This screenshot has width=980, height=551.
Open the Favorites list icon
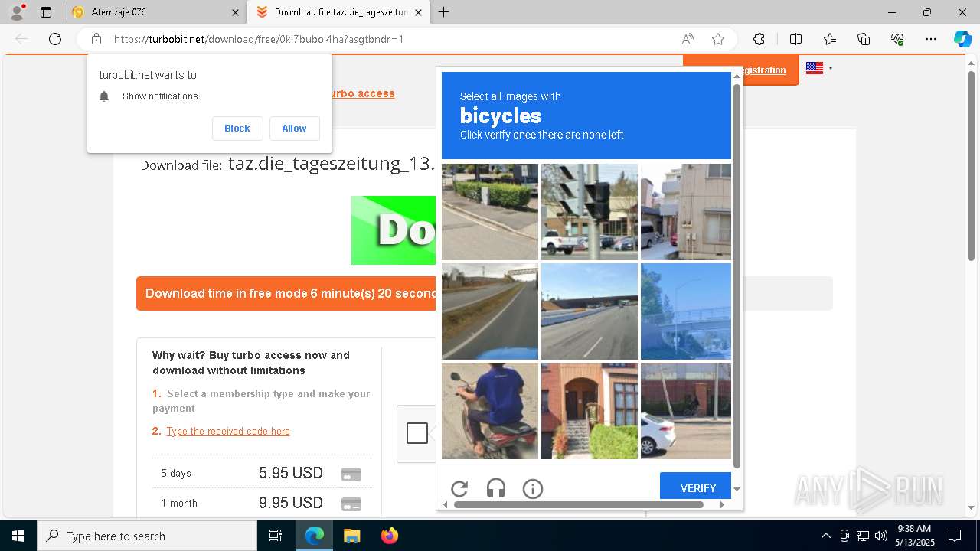pyautogui.click(x=830, y=39)
